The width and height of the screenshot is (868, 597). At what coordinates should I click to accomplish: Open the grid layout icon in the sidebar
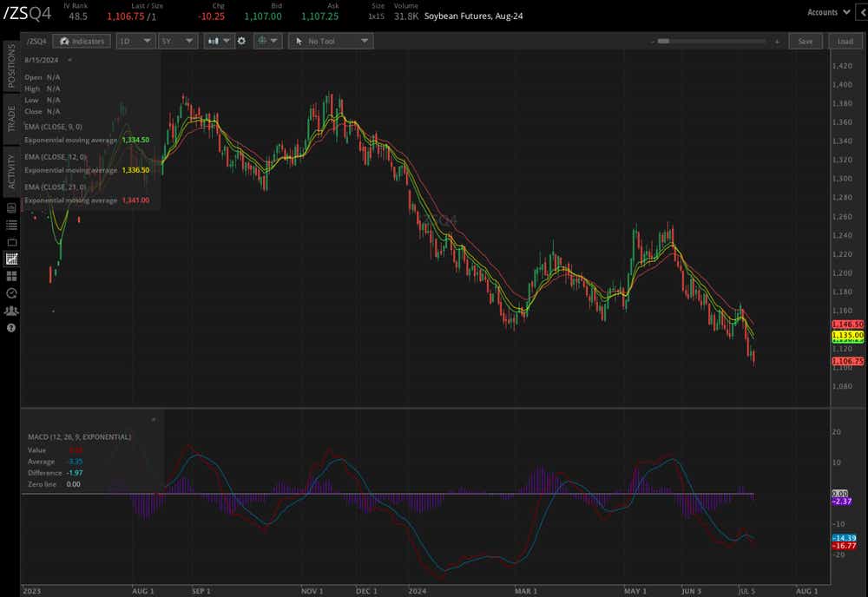[10, 276]
